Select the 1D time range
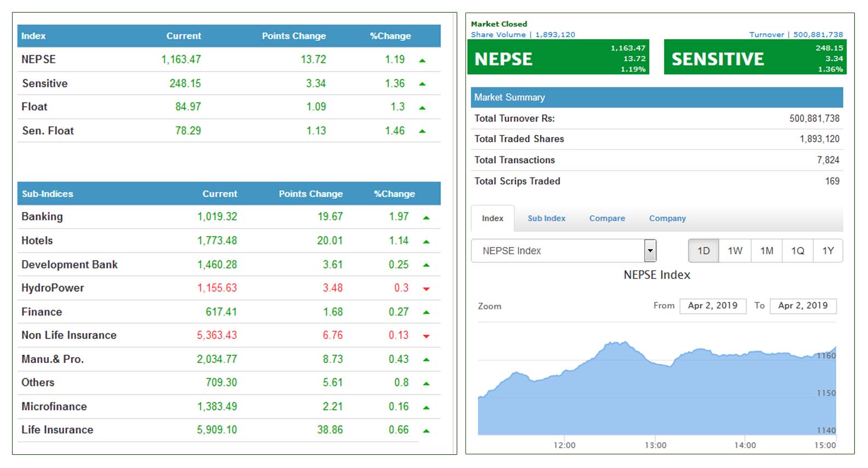The height and width of the screenshot is (468, 868). (x=703, y=250)
